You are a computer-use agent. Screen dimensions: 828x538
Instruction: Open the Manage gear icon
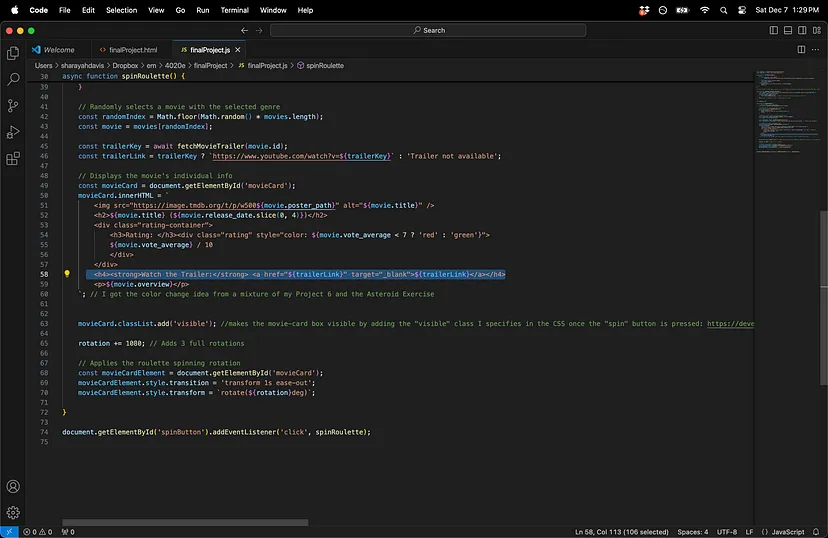tap(13, 512)
